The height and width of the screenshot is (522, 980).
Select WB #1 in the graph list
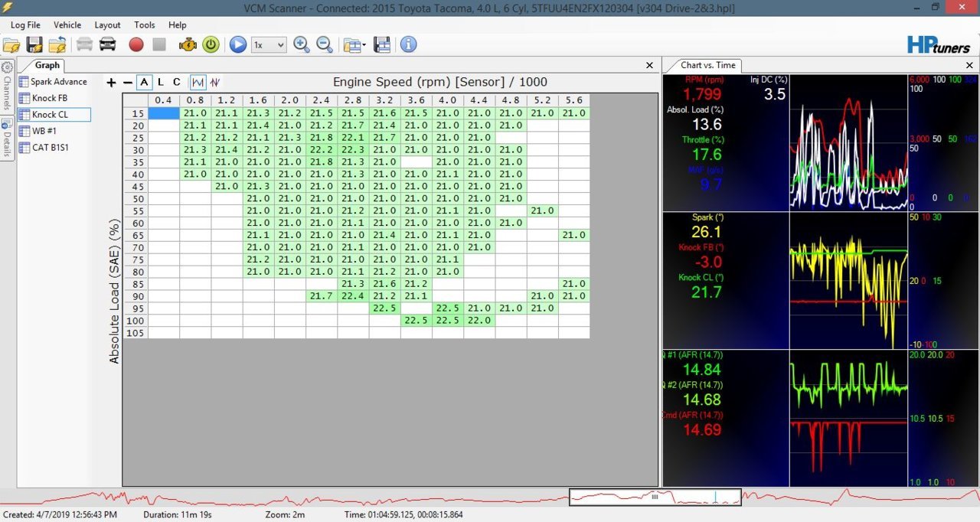tap(38, 131)
